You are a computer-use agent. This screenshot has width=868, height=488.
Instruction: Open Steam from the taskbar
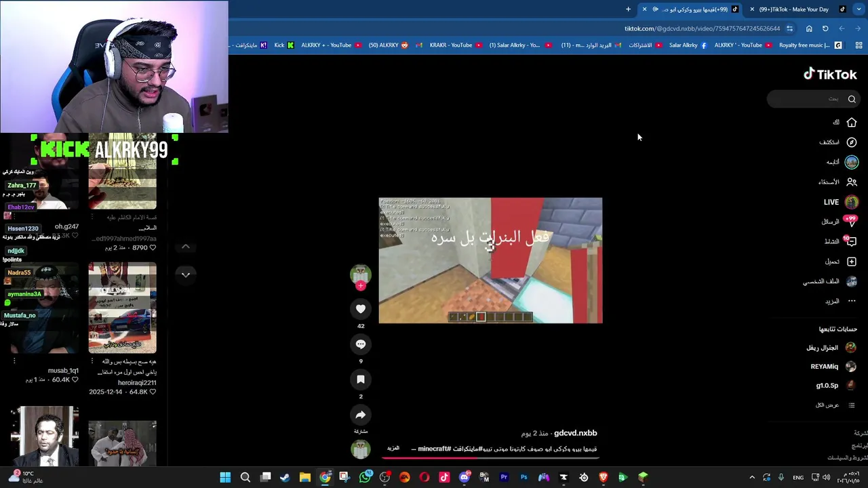285,478
